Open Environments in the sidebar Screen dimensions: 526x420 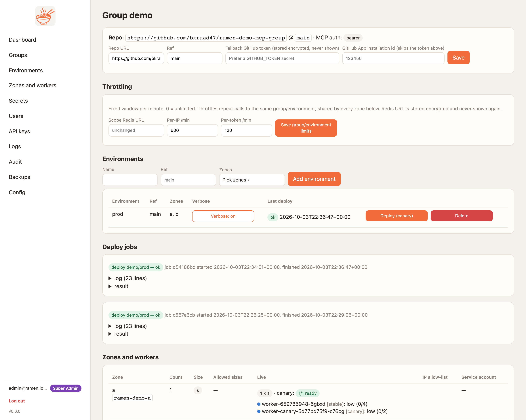pos(26,70)
